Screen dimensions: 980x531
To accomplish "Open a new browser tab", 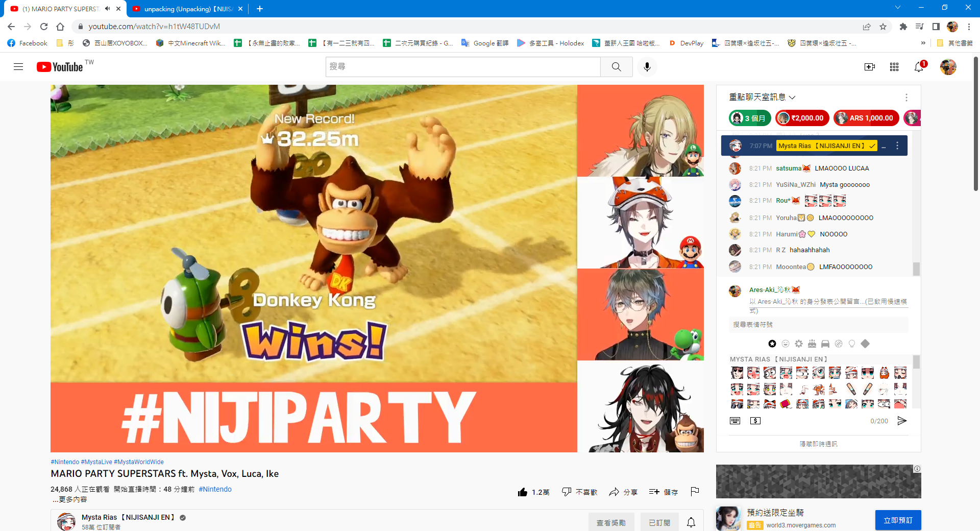I will 260,9.
